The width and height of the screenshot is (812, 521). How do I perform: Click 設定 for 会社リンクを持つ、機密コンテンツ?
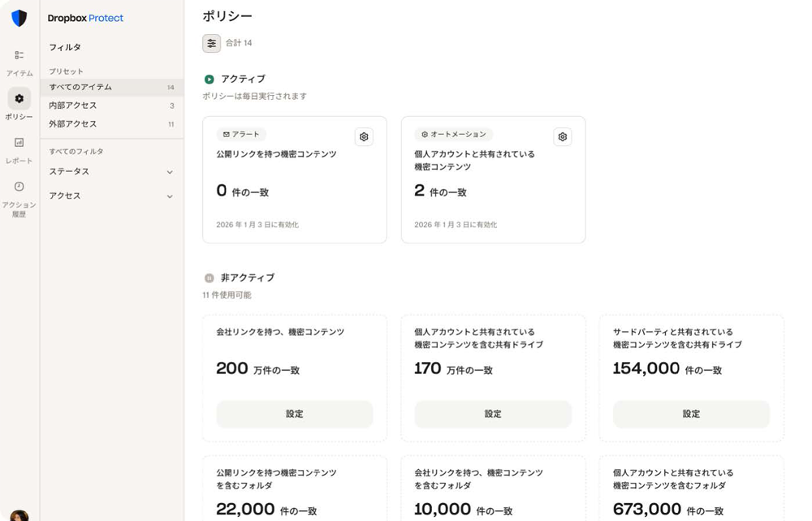(295, 414)
